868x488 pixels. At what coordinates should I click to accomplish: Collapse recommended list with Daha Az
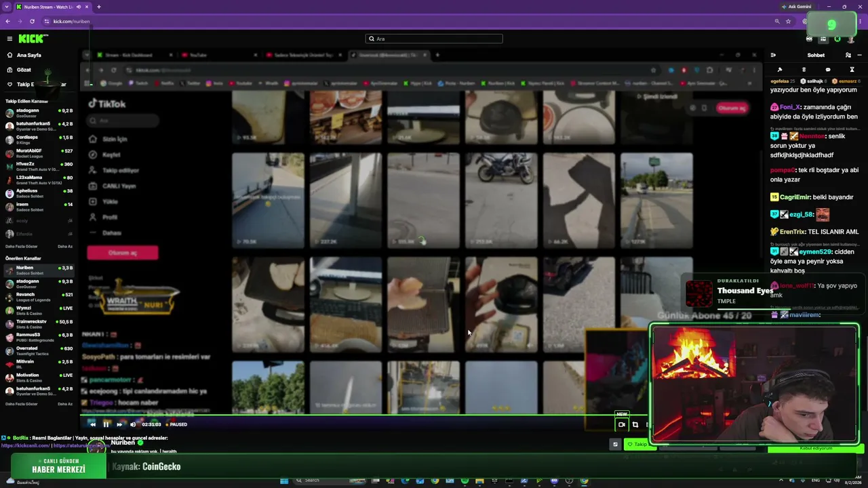click(65, 404)
